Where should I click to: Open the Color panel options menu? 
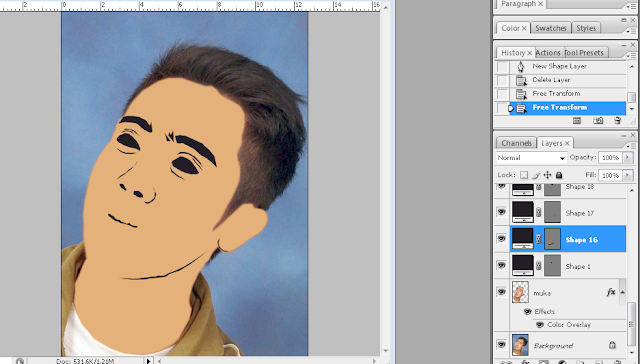pos(631,31)
